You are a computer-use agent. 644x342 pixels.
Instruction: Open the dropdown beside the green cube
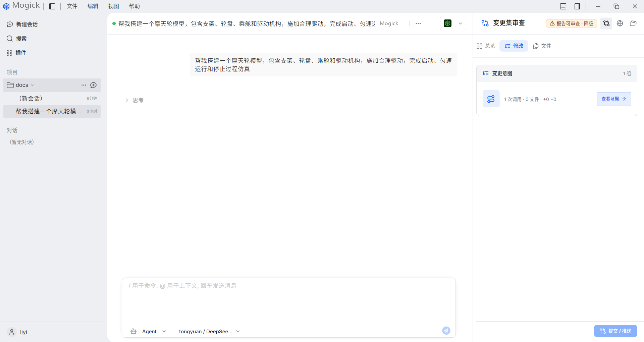click(x=461, y=23)
